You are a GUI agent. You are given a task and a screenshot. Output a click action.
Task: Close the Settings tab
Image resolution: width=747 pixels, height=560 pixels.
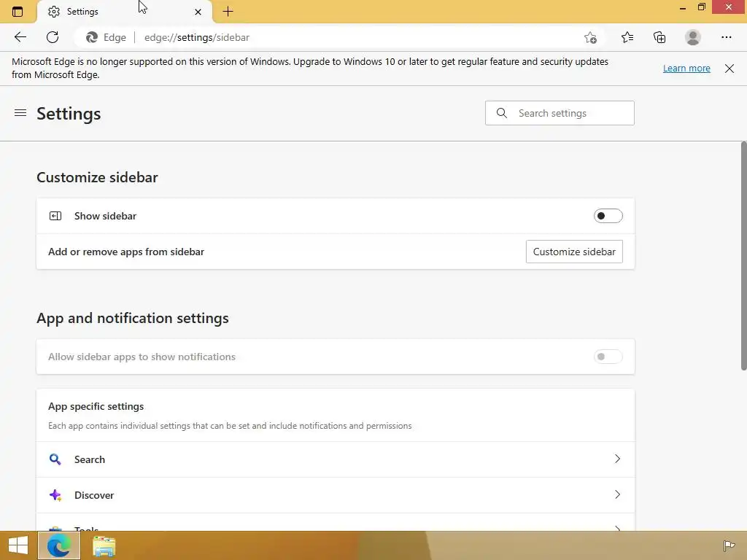(198, 12)
